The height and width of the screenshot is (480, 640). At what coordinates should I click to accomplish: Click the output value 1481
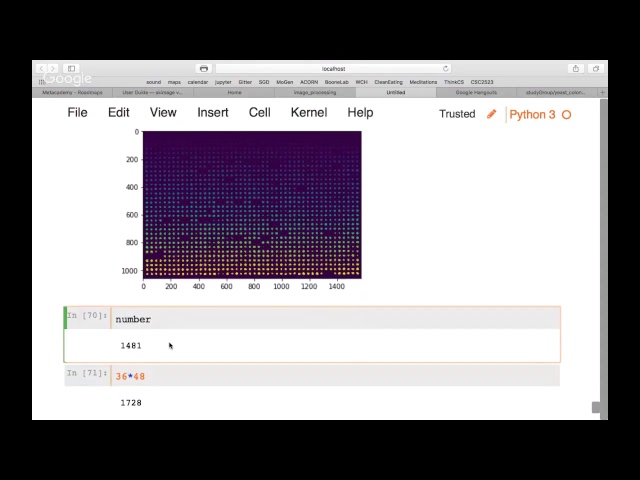click(x=131, y=346)
